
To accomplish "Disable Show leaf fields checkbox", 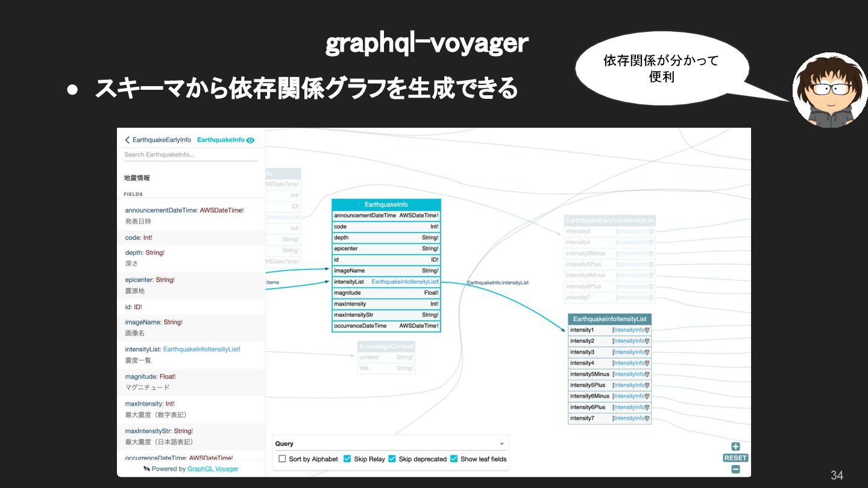I will pyautogui.click(x=454, y=459).
